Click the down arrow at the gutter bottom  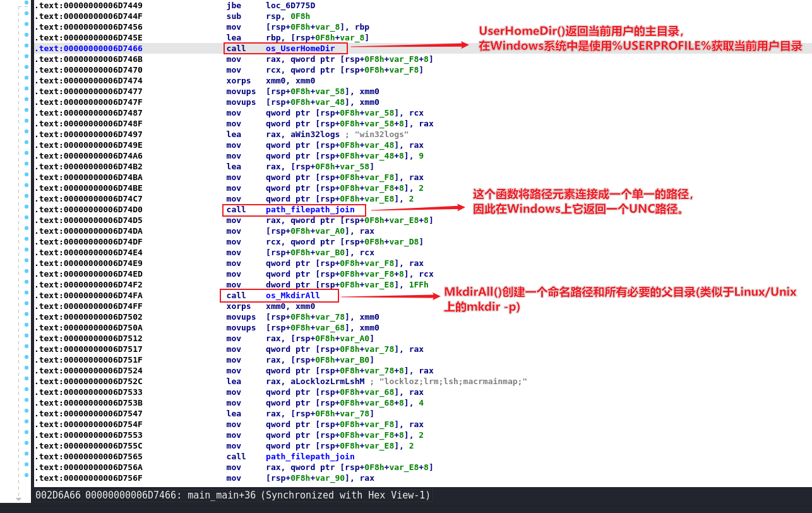click(x=18, y=500)
